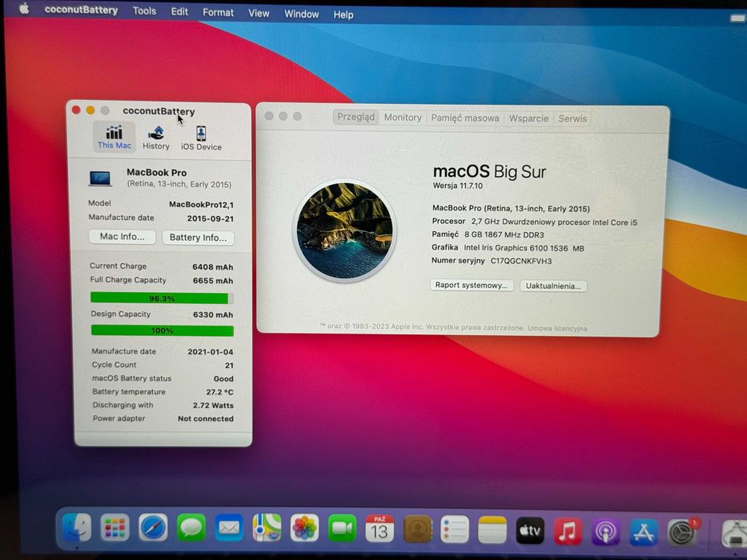Click the coconutBattery window title bar

[159, 111]
